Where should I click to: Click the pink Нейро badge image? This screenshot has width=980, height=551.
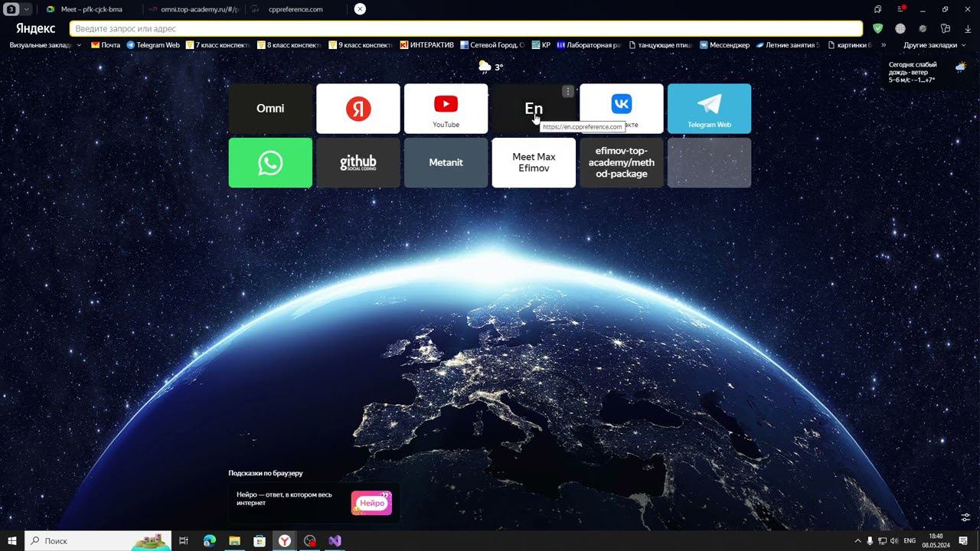pyautogui.click(x=371, y=503)
